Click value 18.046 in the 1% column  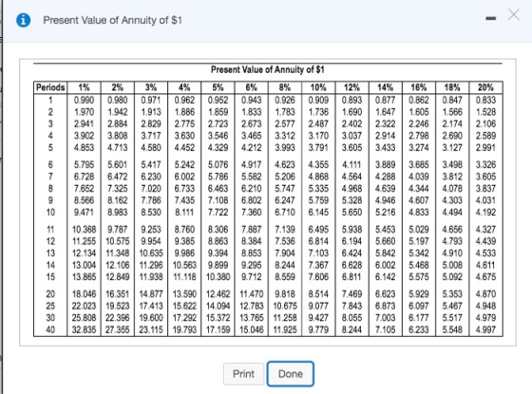(85, 294)
